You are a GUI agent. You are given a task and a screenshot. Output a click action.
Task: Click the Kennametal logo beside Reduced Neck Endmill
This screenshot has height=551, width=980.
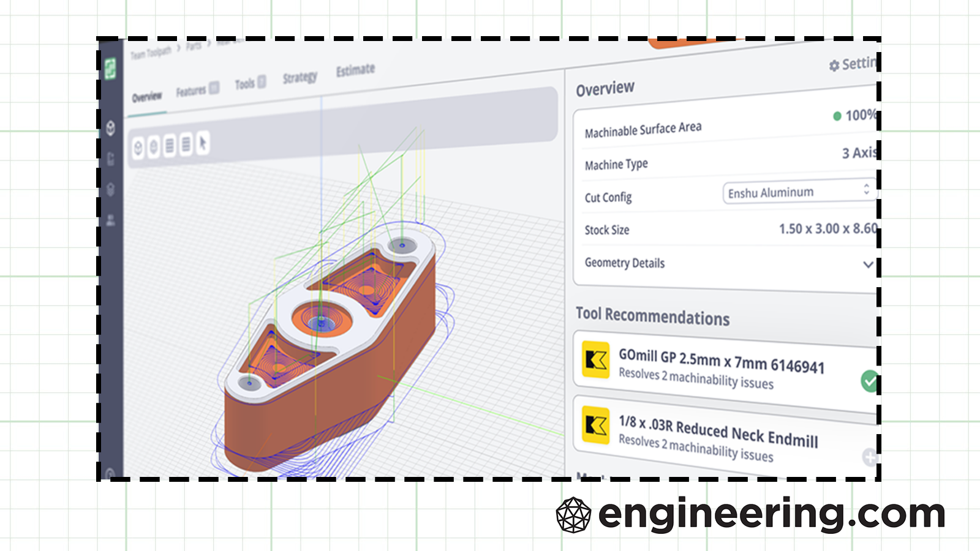595,425
